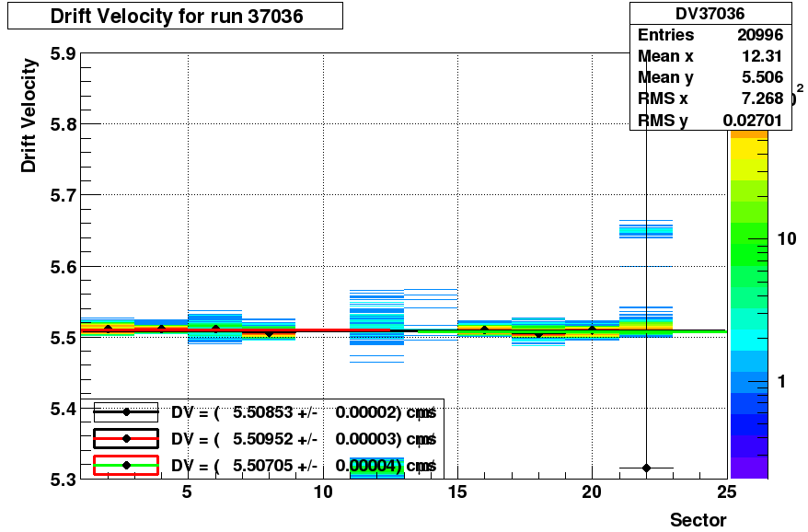Select the legend text with DV 5.50952
Viewport: 808px width, 532px height.
[304, 439]
